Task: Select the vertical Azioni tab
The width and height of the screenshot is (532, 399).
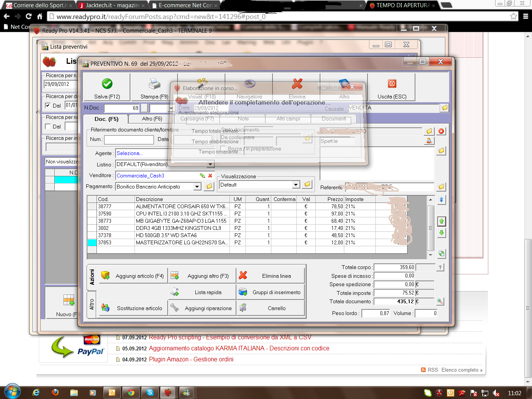Action: tap(92, 277)
